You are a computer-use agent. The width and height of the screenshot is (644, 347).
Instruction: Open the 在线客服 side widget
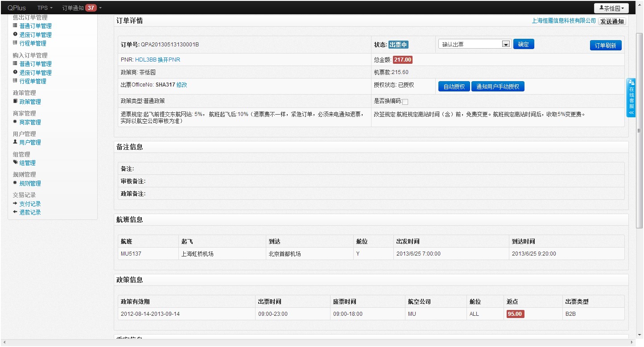pos(631,98)
